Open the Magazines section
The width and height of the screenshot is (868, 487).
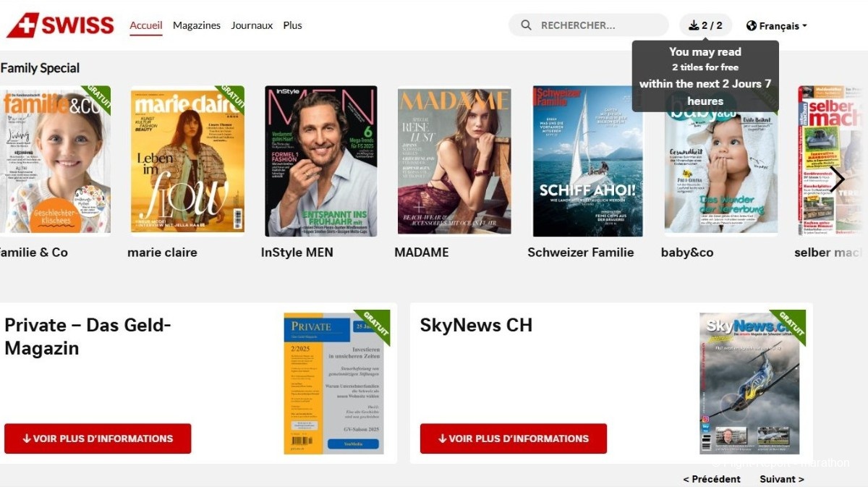pyautogui.click(x=197, y=25)
